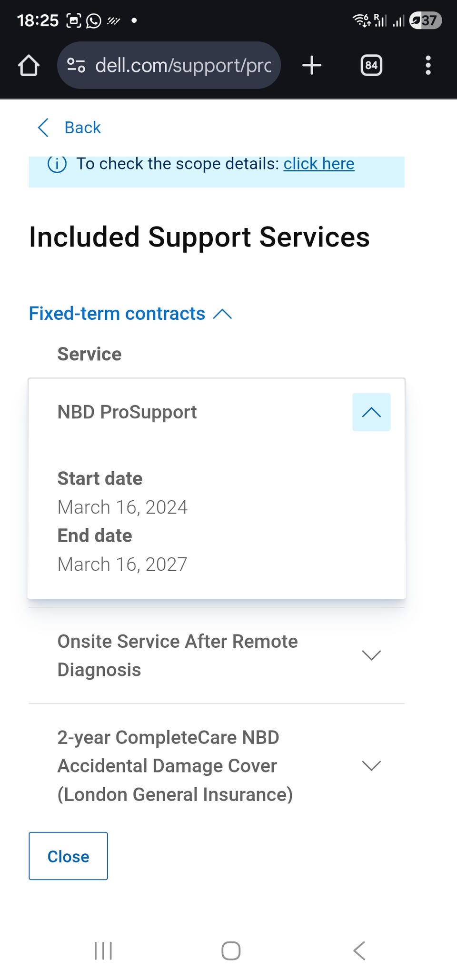Tap the battery indicator in status bar
457x980 pixels.
[x=426, y=20]
